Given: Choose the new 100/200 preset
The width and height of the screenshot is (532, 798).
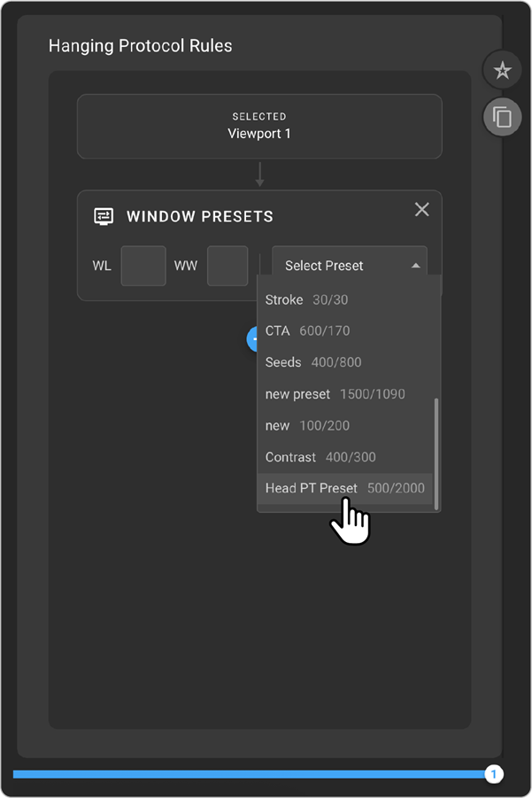Looking at the screenshot, I should tap(307, 426).
